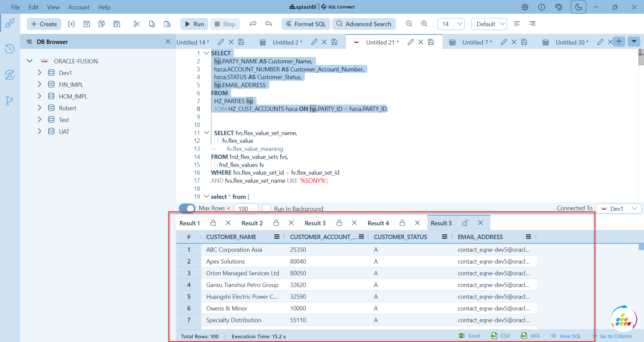
Task: Open the query history sidebar icon
Action: click(x=10, y=49)
